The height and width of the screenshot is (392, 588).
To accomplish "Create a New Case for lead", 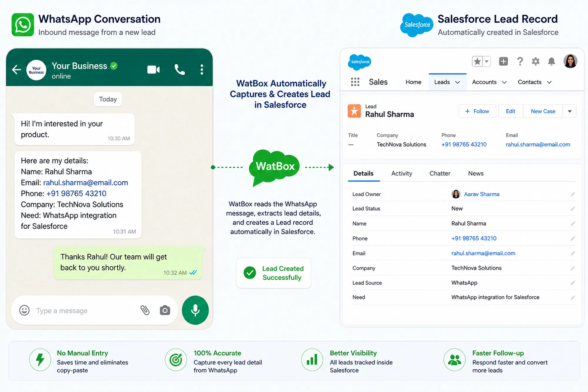I will [x=543, y=111].
